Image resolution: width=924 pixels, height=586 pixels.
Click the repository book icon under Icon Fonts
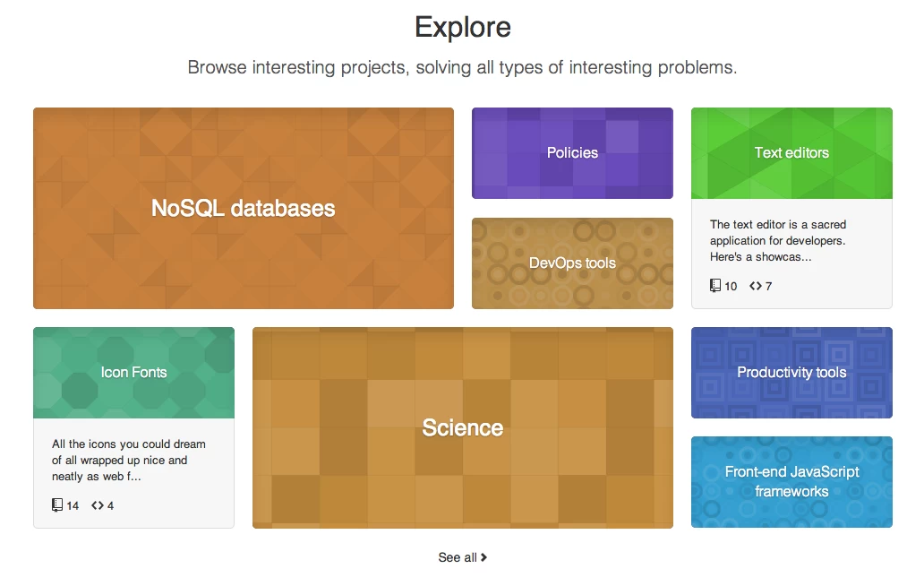(57, 505)
